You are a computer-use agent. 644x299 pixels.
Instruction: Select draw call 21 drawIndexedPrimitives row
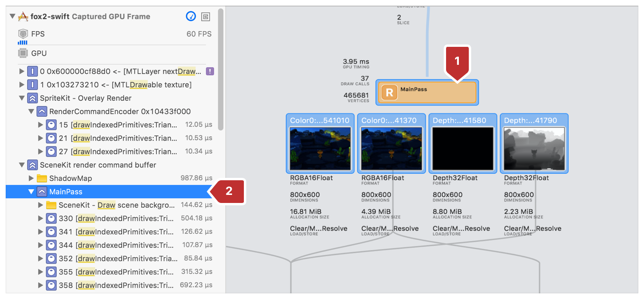pyautogui.click(x=124, y=138)
